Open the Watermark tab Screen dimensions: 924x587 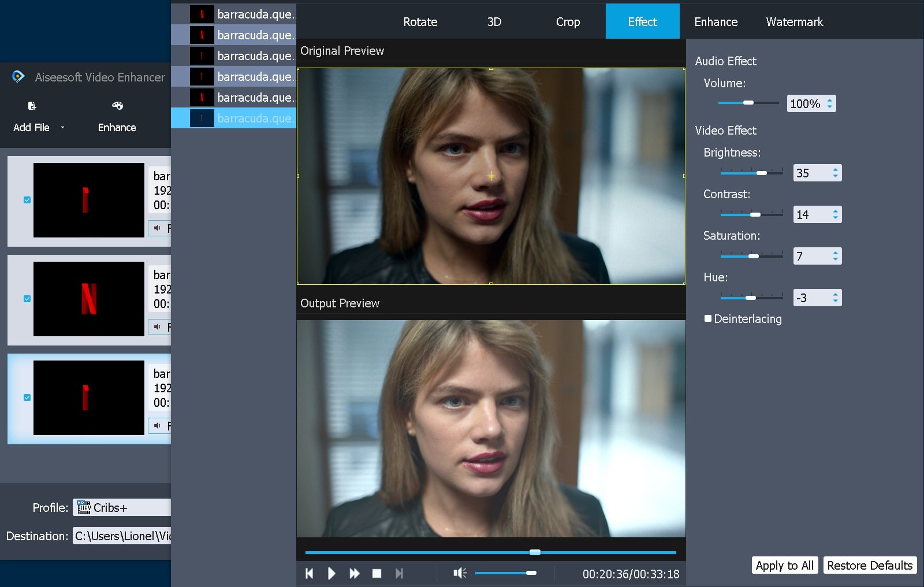point(794,21)
